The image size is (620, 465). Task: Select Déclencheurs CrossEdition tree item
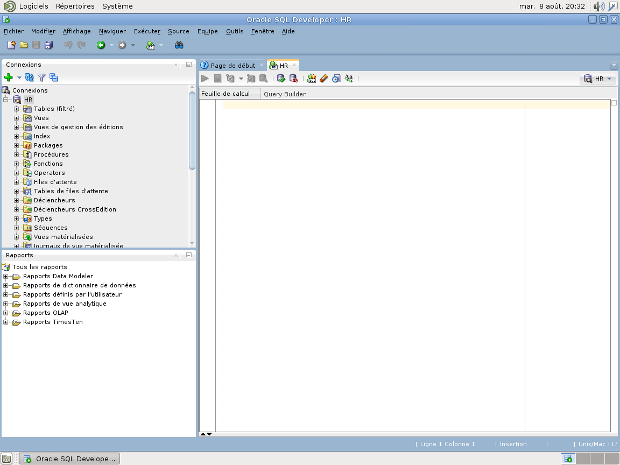tap(75, 209)
